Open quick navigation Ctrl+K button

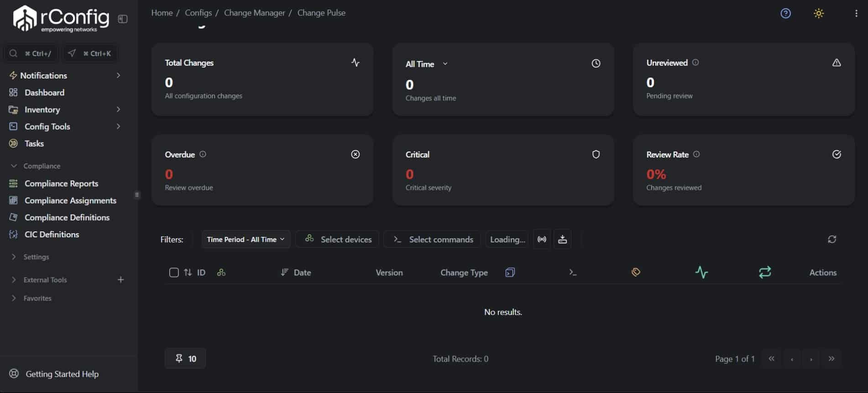[x=90, y=53]
